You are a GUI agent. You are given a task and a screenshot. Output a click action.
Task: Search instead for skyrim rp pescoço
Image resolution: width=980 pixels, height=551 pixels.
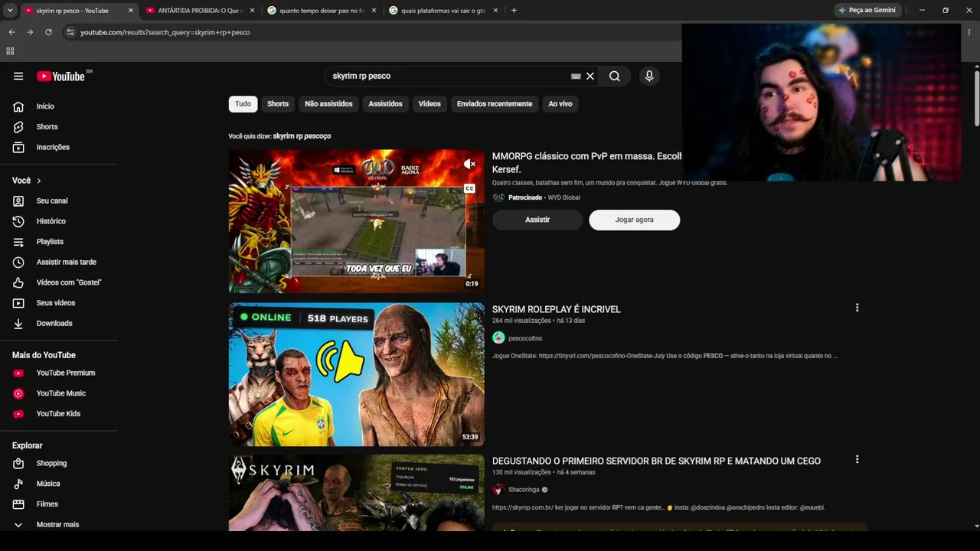(x=302, y=136)
